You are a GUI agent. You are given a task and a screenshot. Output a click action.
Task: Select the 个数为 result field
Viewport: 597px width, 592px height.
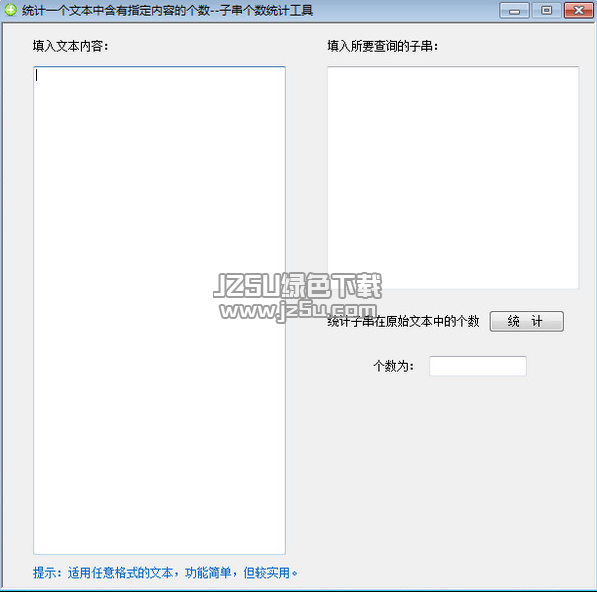point(478,366)
